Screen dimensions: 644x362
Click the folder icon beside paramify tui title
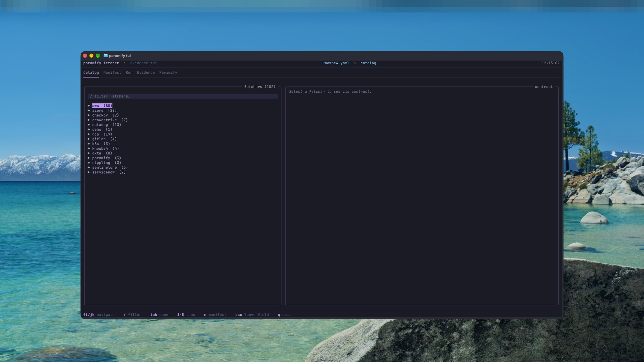coord(105,55)
